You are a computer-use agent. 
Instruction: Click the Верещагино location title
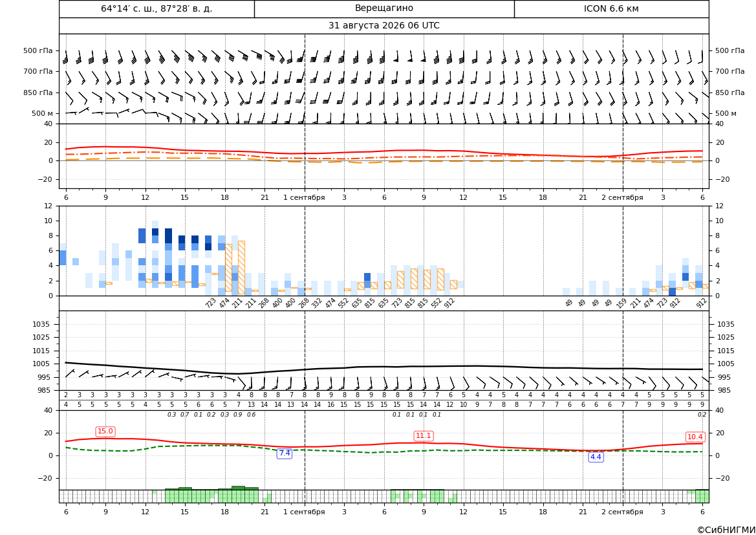click(383, 8)
